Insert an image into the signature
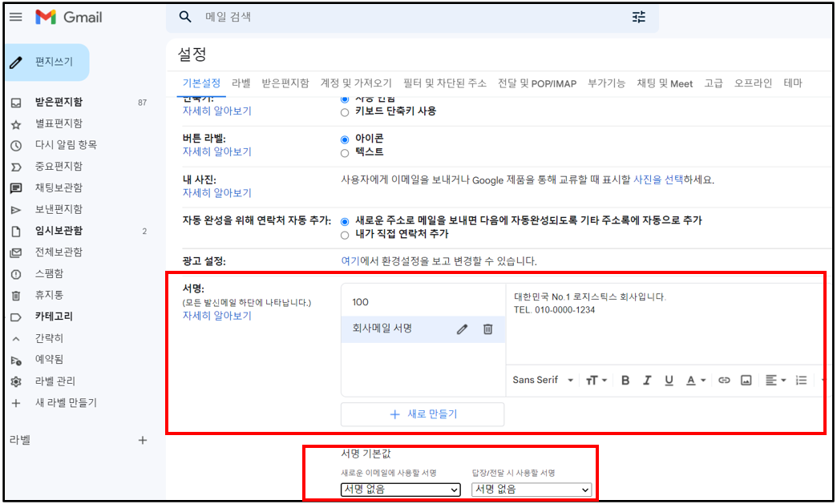This screenshot has width=837, height=504. pyautogui.click(x=746, y=380)
